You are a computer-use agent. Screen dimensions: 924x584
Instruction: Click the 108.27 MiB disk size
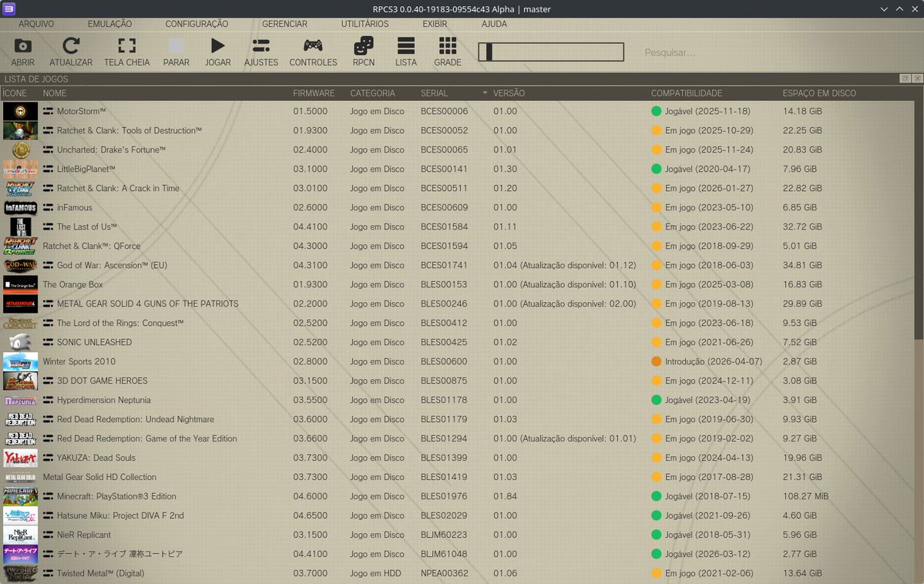[x=805, y=496]
